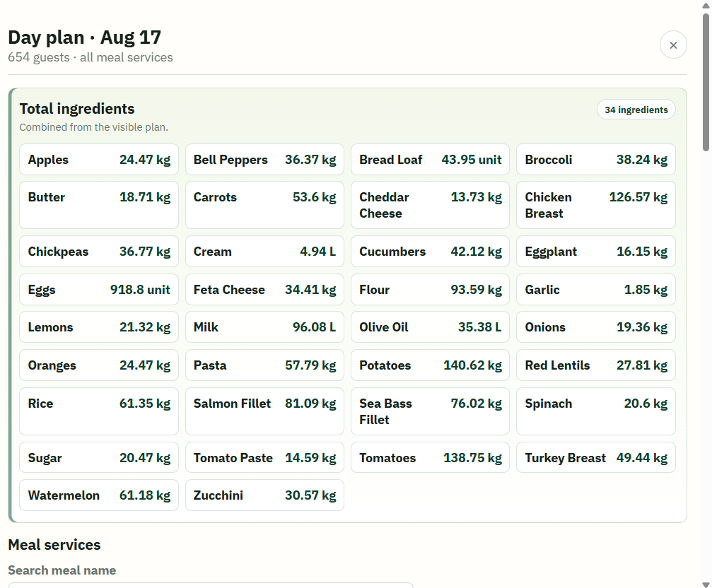Select the Rice 61.35 kg card
The image size is (712, 588).
click(99, 411)
